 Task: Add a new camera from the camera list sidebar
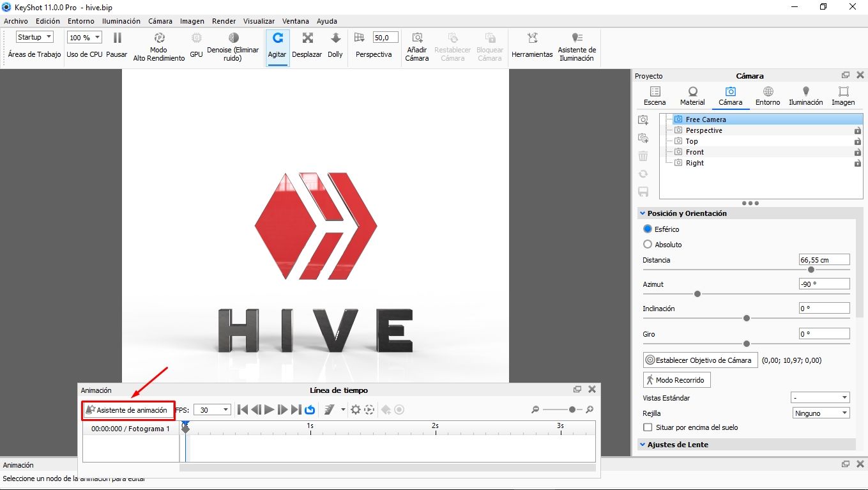(643, 120)
